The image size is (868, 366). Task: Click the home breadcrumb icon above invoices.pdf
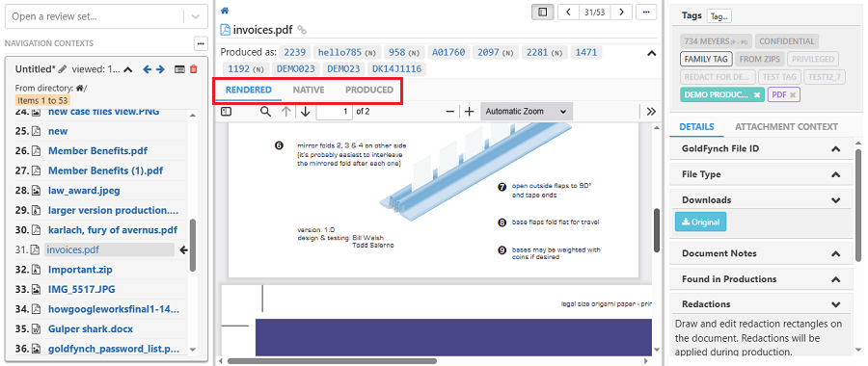click(225, 11)
